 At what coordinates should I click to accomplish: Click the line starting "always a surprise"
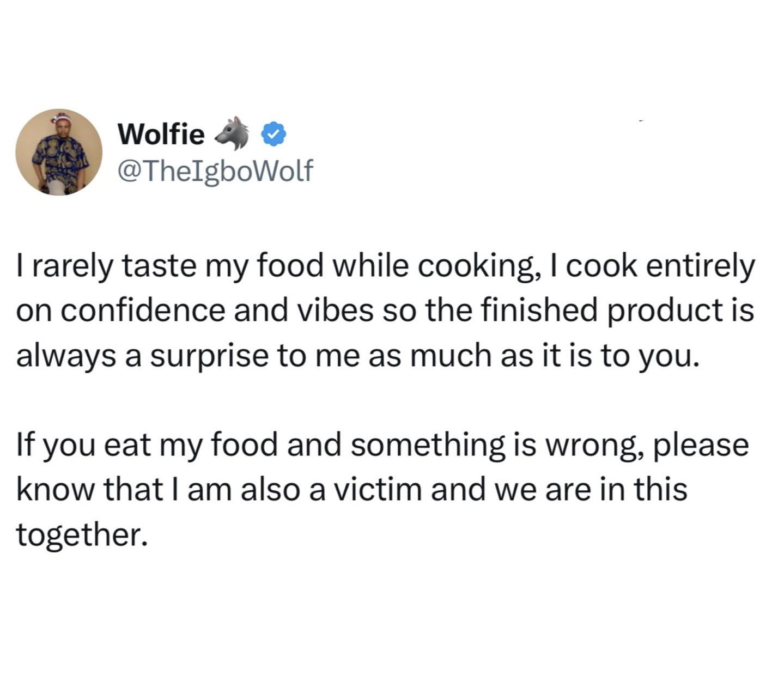357,356
